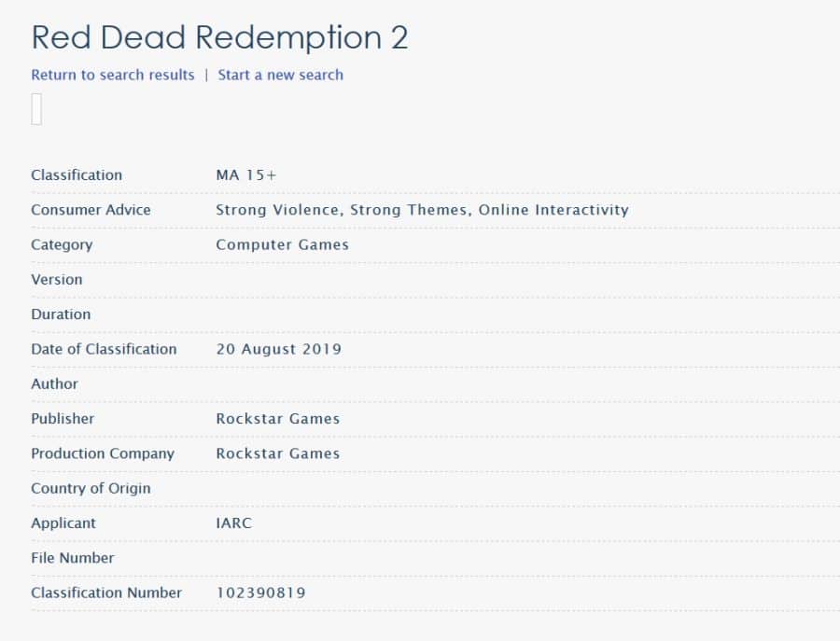Select the Classification field label

77,175
